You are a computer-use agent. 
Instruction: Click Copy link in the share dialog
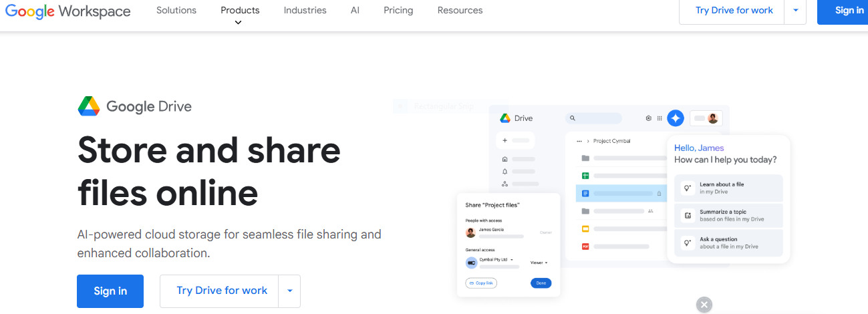(481, 283)
